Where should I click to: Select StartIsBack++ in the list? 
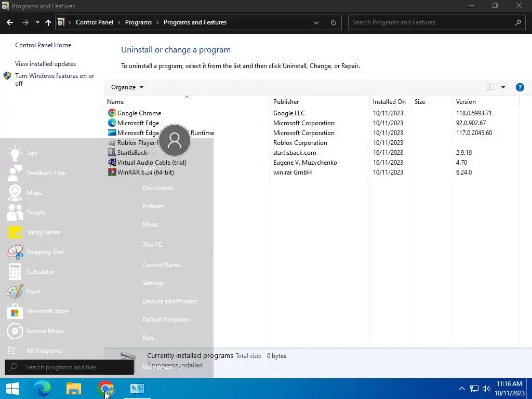(x=136, y=153)
